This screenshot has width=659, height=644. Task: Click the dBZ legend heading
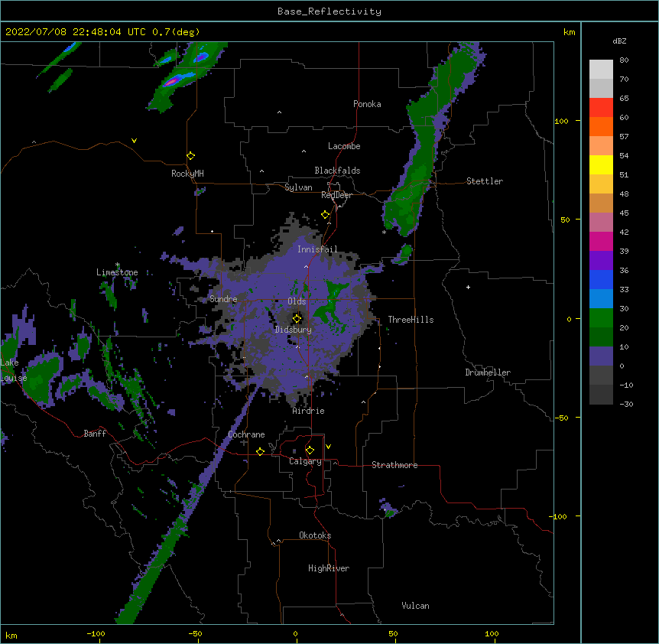[x=619, y=41]
